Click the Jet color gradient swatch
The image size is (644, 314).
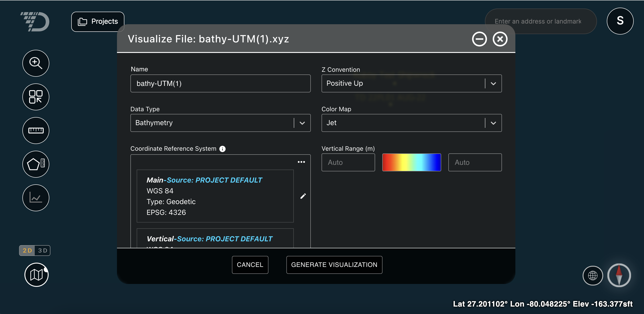coord(411,162)
